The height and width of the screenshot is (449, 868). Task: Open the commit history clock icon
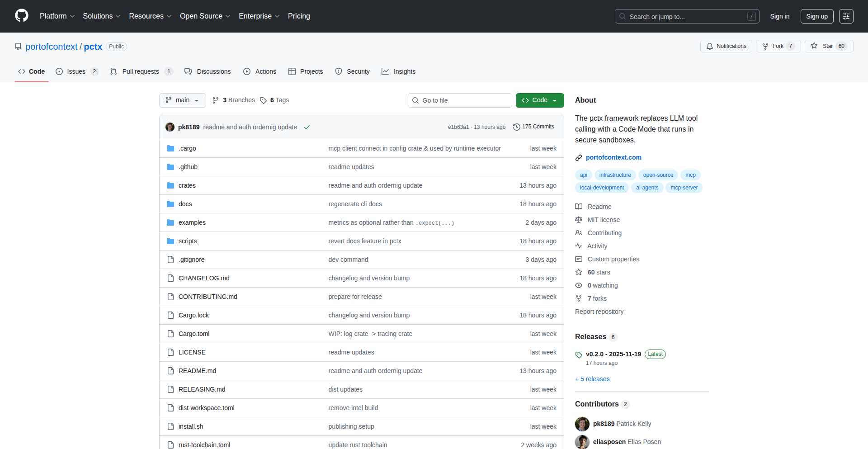[516, 127]
